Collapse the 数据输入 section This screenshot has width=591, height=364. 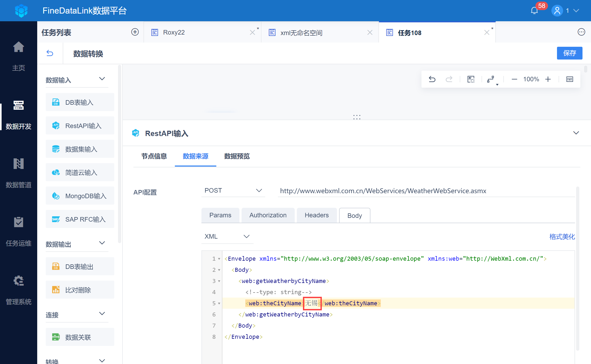102,79
